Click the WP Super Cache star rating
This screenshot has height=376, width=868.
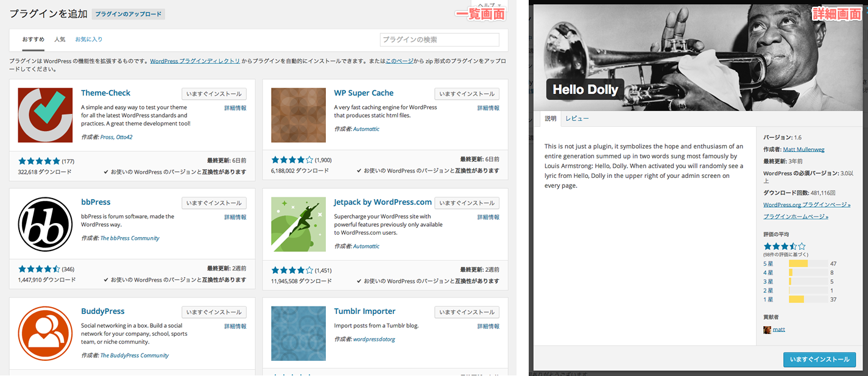[x=292, y=160]
